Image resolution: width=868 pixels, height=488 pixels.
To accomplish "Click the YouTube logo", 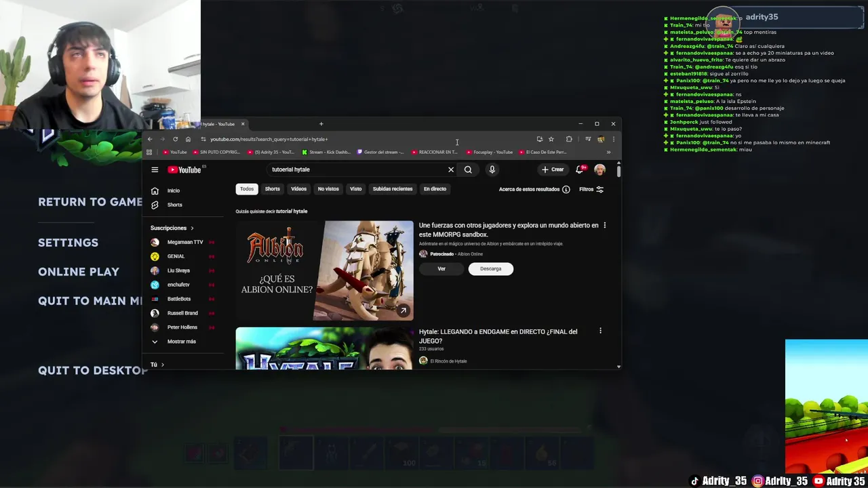I will click(184, 169).
